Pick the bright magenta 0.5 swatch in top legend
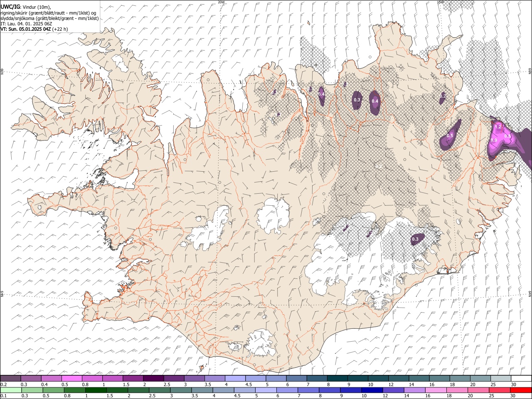This screenshot has width=532, height=399. 71,379
